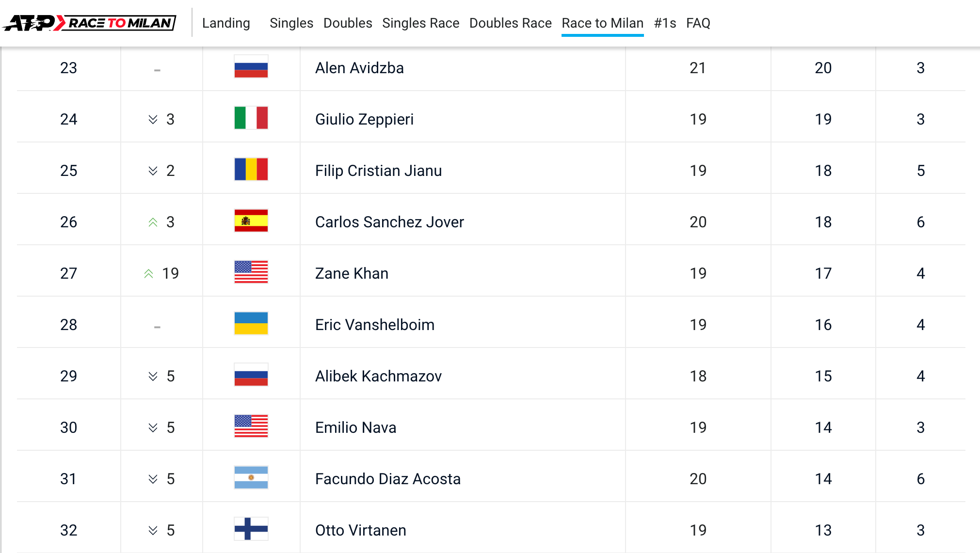Click the Argentine flag beside Facundo Diaz Acosta
Viewport: 980px width, 553px height.
(x=251, y=477)
